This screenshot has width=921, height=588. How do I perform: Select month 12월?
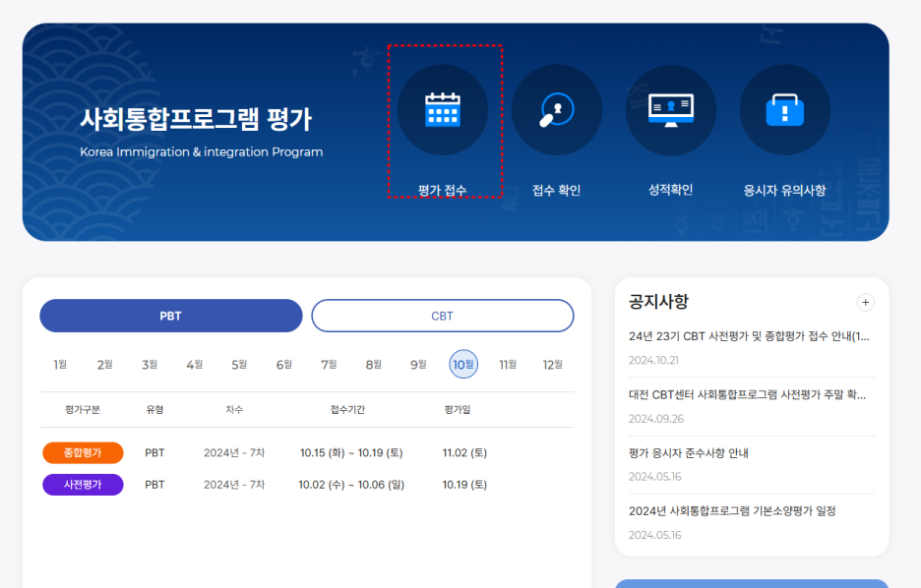click(553, 365)
